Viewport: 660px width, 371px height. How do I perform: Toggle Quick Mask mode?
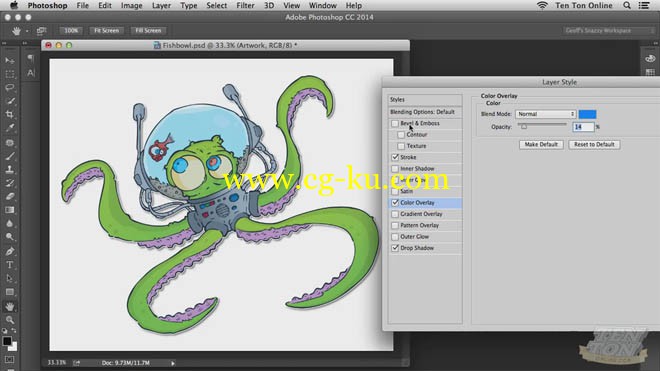10,360
